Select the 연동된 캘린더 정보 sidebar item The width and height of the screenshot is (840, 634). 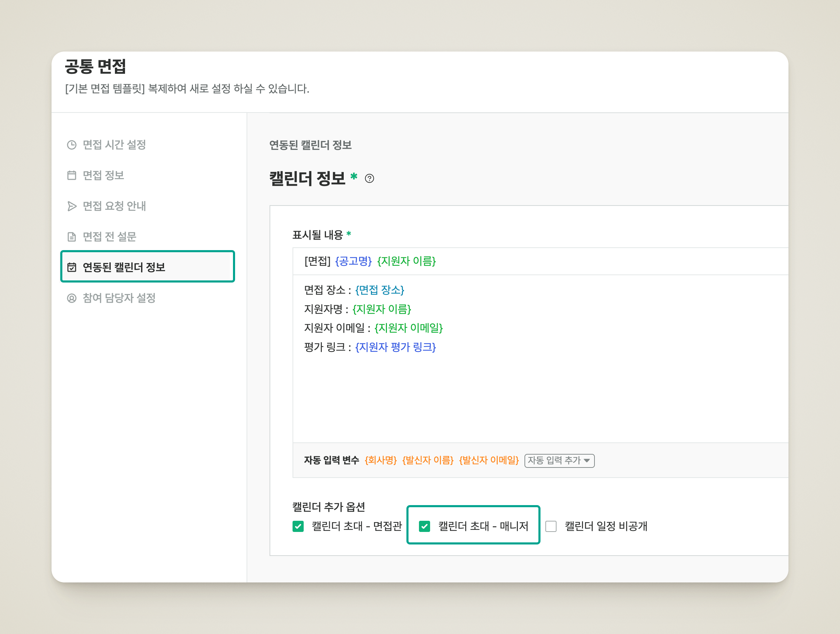click(148, 267)
